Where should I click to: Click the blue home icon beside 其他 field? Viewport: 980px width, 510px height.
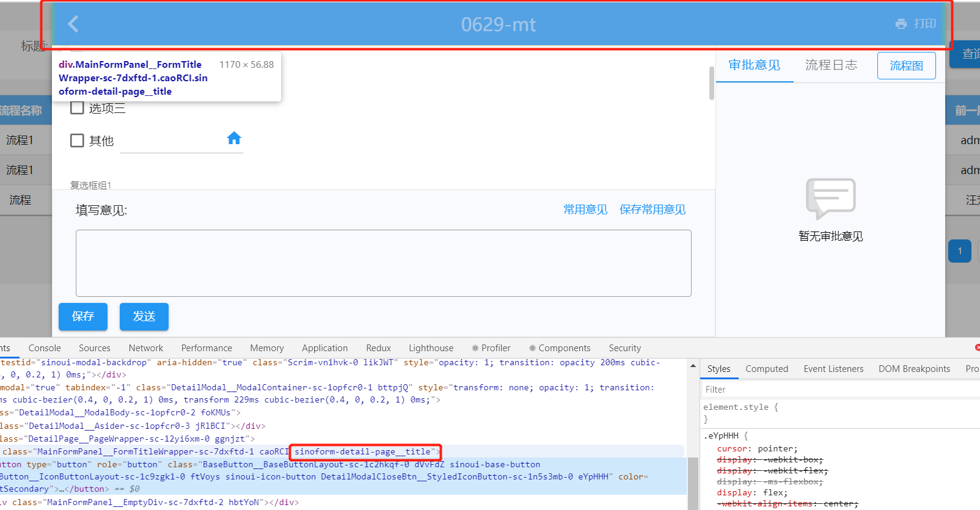pyautogui.click(x=234, y=138)
